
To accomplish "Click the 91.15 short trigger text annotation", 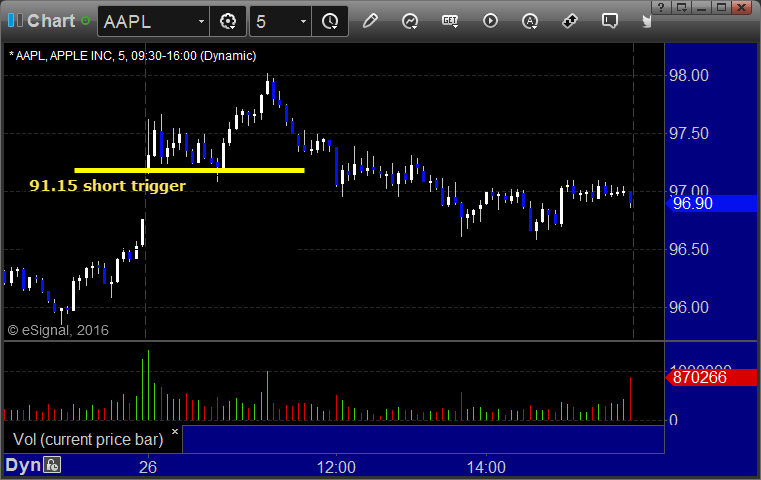I will click(x=107, y=185).
